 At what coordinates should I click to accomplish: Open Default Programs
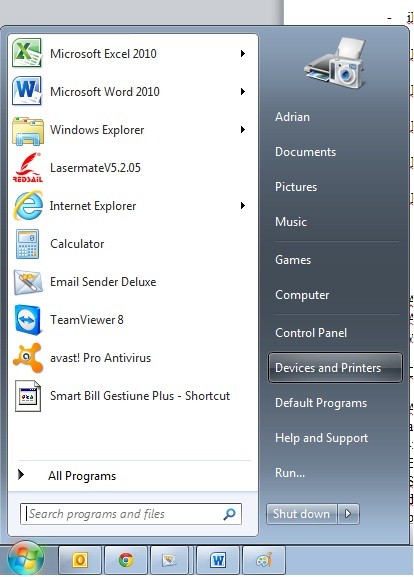pyautogui.click(x=321, y=403)
